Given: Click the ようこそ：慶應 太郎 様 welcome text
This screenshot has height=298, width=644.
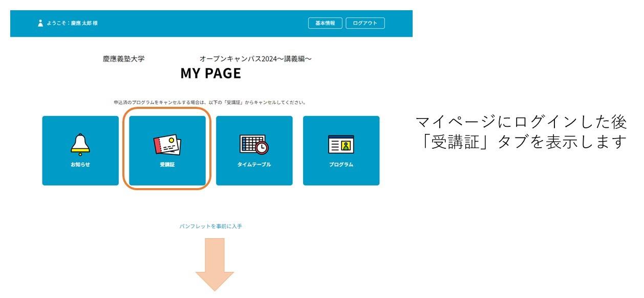Looking at the screenshot, I should [x=72, y=23].
